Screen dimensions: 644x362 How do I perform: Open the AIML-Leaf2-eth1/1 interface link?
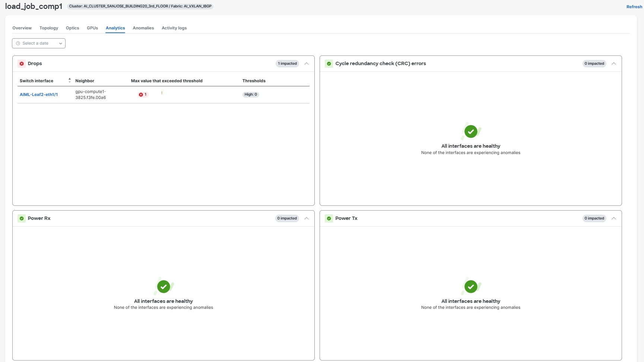pos(39,94)
